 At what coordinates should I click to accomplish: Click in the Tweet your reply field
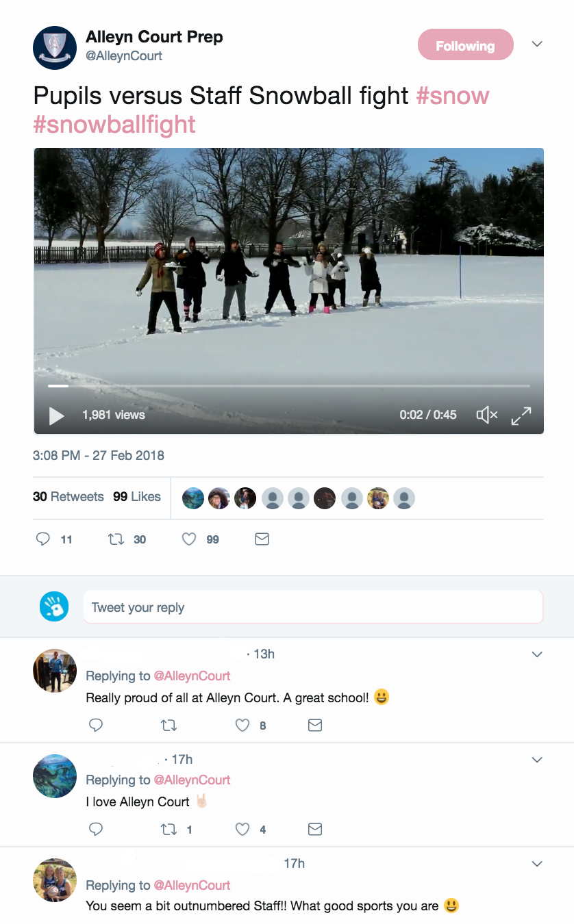tap(313, 607)
